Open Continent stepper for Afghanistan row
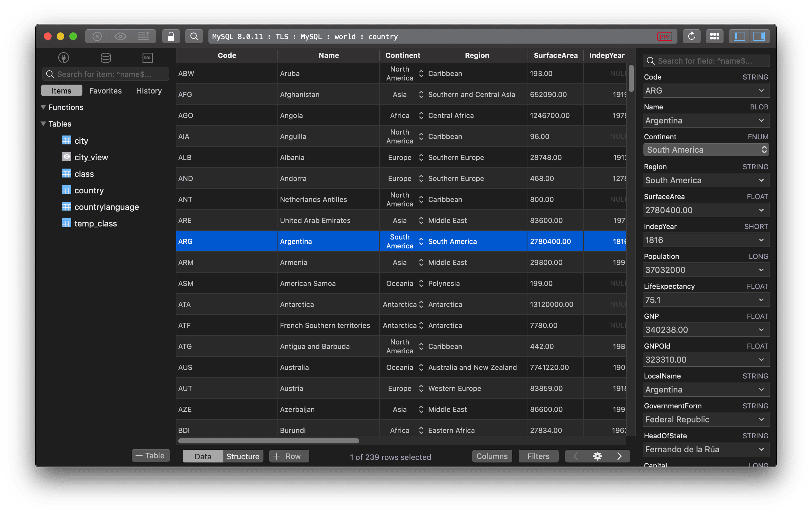Image resolution: width=812 pixels, height=514 pixels. point(421,94)
